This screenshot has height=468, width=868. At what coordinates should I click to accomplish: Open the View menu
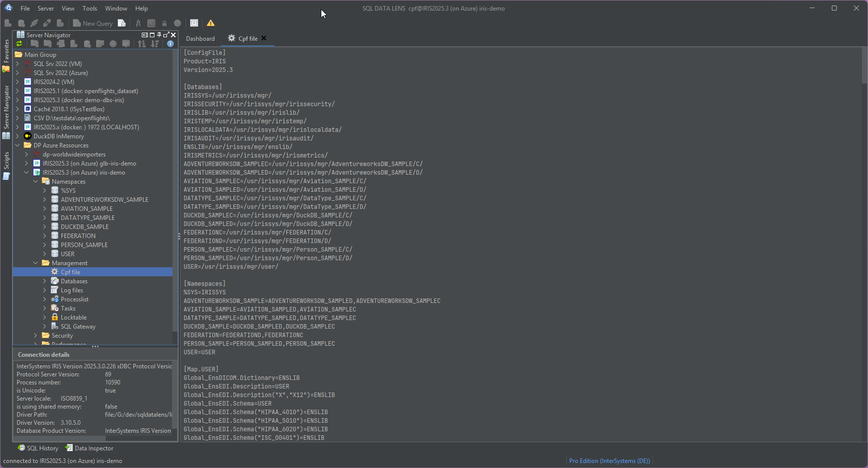point(68,9)
